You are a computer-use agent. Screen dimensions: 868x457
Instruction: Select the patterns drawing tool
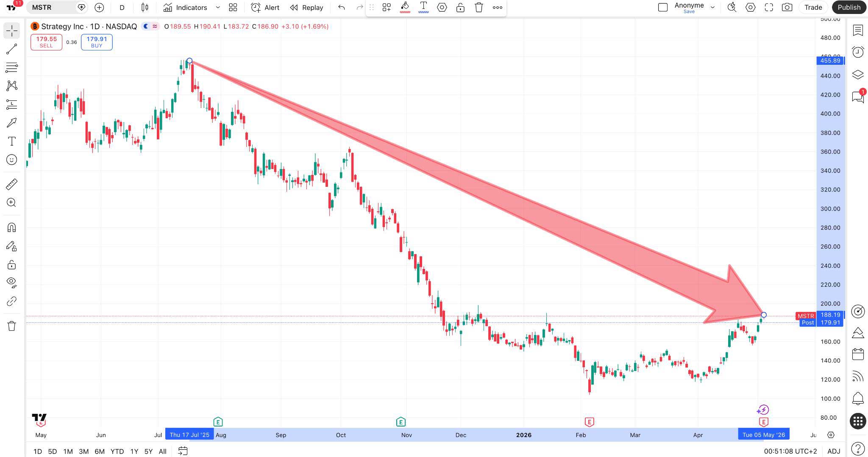tap(12, 86)
